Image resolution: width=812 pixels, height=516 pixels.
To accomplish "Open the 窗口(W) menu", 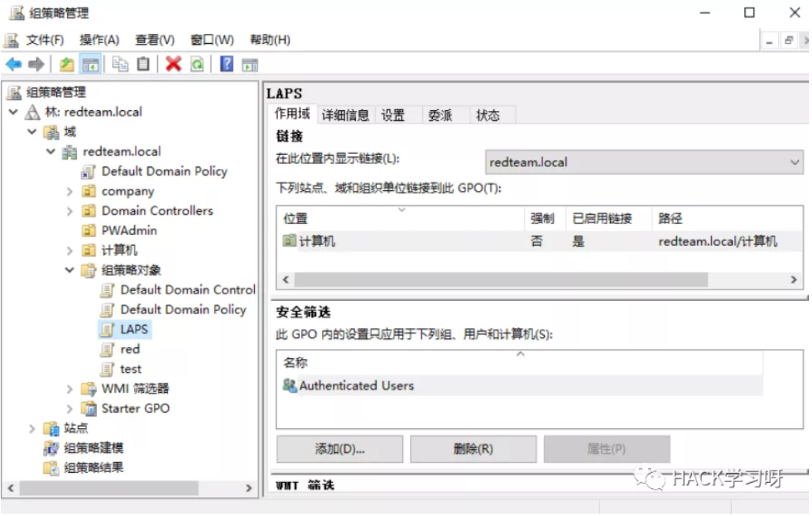I will pos(212,40).
